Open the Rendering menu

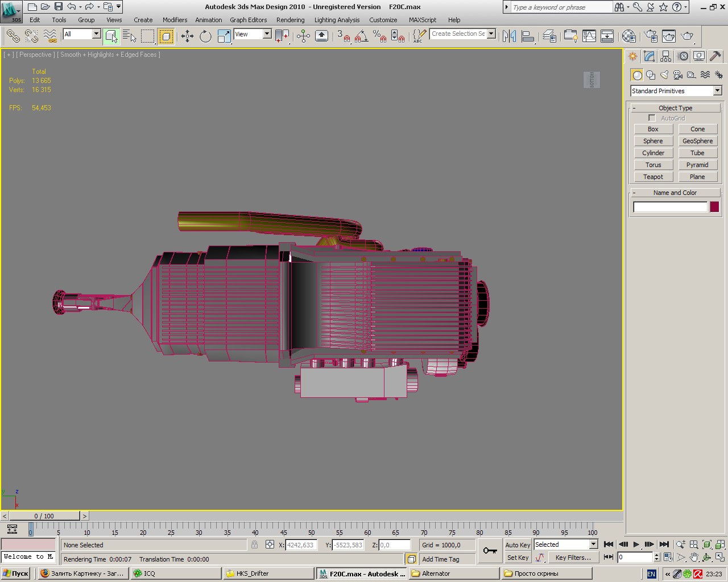tap(290, 20)
